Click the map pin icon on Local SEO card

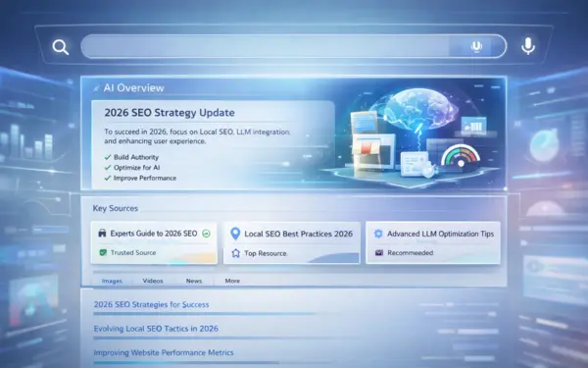pos(235,234)
